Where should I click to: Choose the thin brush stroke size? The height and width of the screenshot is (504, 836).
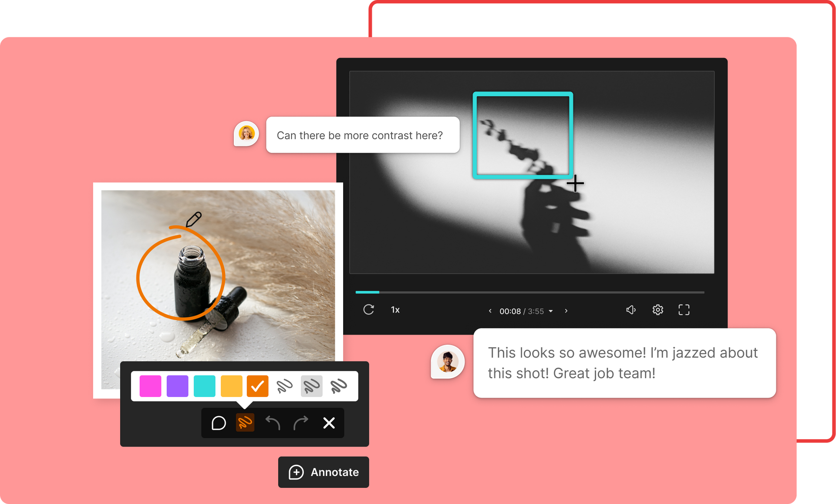(x=284, y=386)
